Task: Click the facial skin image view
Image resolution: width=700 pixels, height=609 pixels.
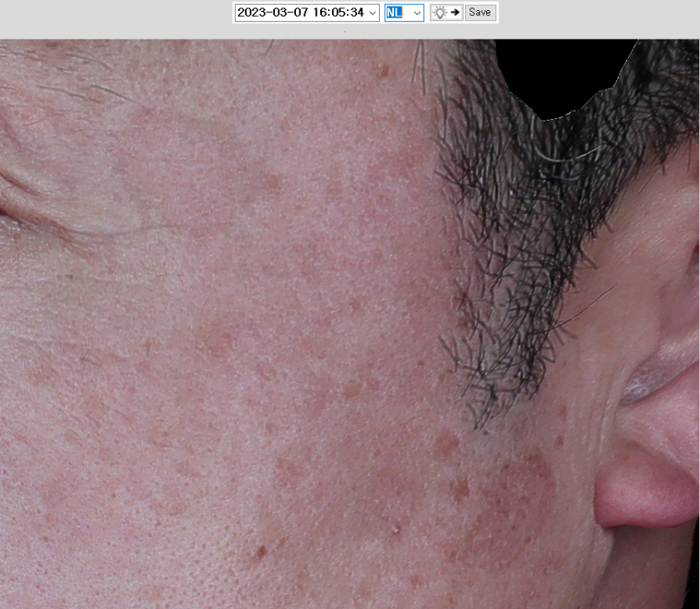Action: pos(350,324)
